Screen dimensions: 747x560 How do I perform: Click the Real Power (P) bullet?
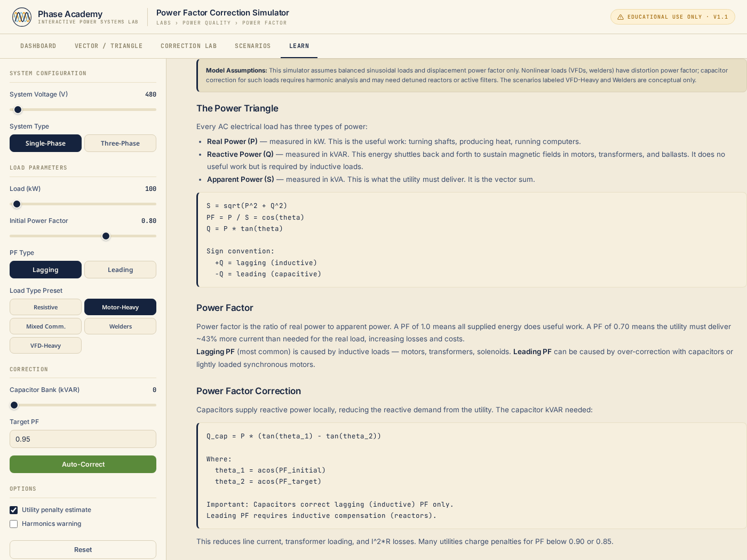[x=394, y=141]
